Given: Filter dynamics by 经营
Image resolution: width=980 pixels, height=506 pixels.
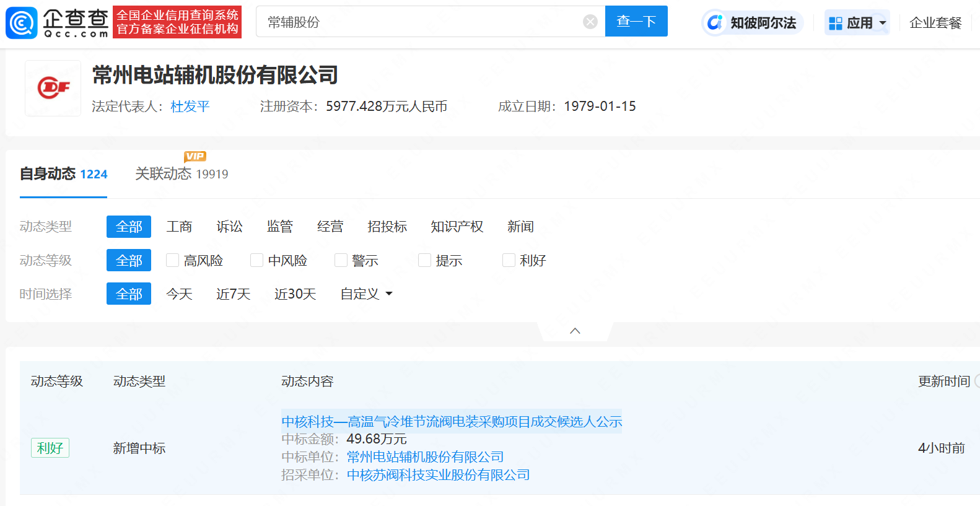Looking at the screenshot, I should click(330, 227).
